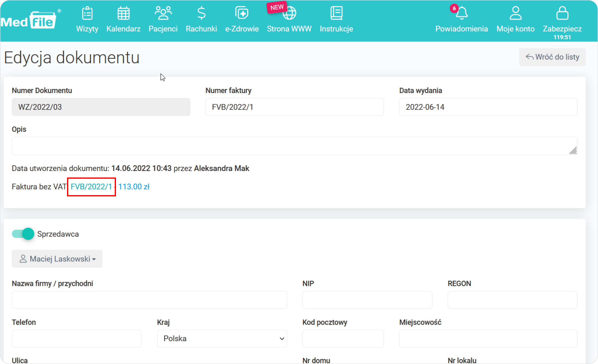The height and width of the screenshot is (364, 598).
Task: Click the 113.00 zł amount link
Action: pyautogui.click(x=134, y=187)
